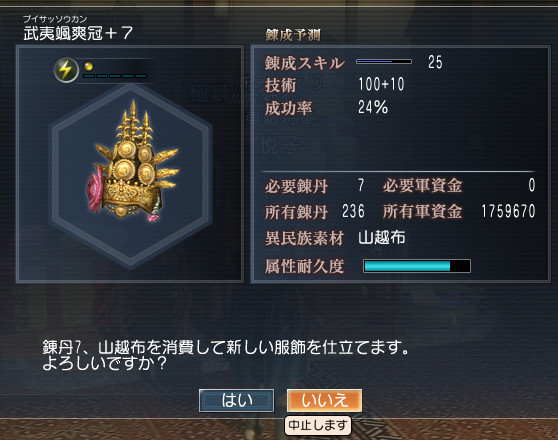Screen dimensions: 558x440
Task: Click the 錬成スキル progress bar
Action: tap(384, 62)
